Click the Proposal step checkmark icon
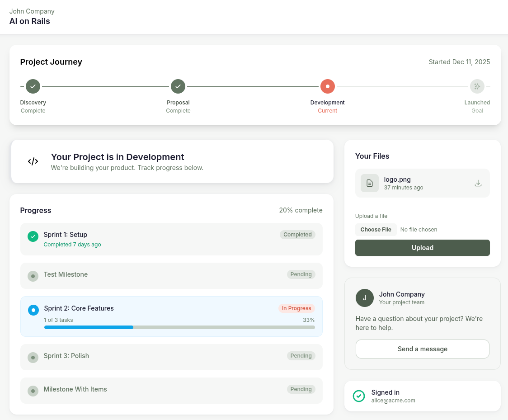This screenshot has width=508, height=420. click(178, 86)
